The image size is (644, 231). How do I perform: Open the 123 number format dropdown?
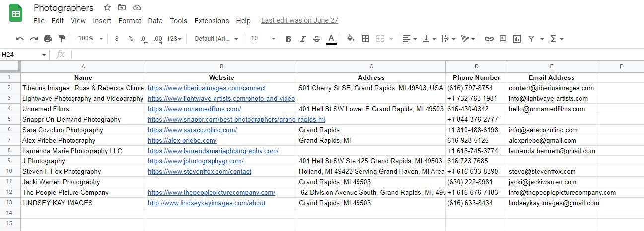(174, 39)
